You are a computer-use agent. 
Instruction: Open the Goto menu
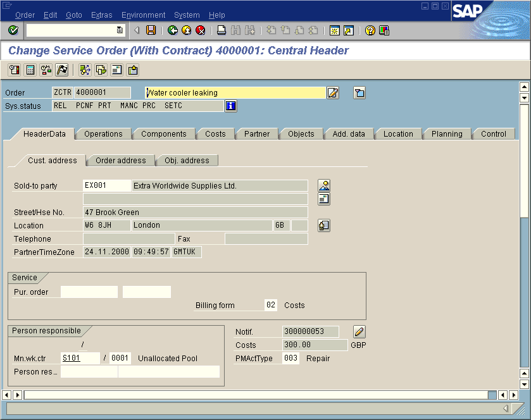click(x=74, y=15)
